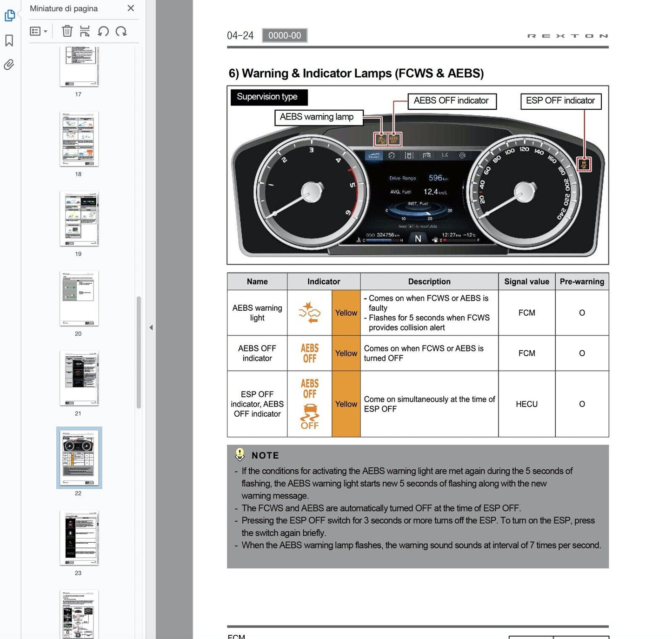
Task: Navigate to page 23 thumbnail
Action: (x=79, y=538)
